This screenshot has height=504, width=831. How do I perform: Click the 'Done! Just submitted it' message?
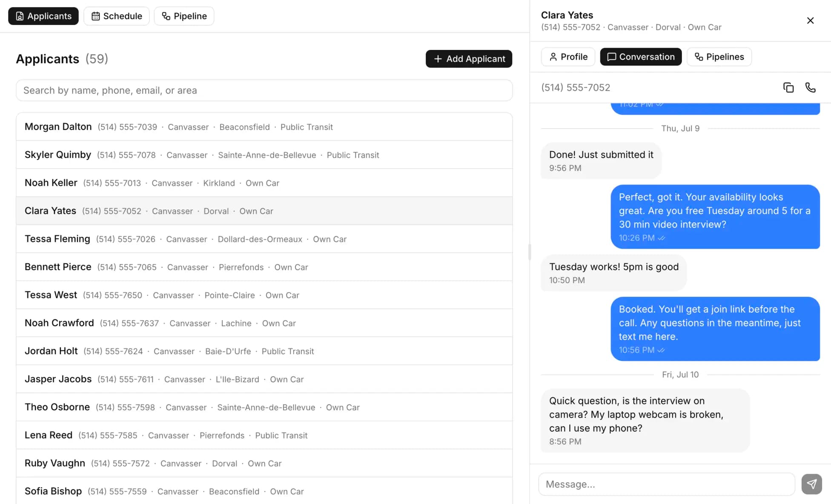click(x=601, y=160)
